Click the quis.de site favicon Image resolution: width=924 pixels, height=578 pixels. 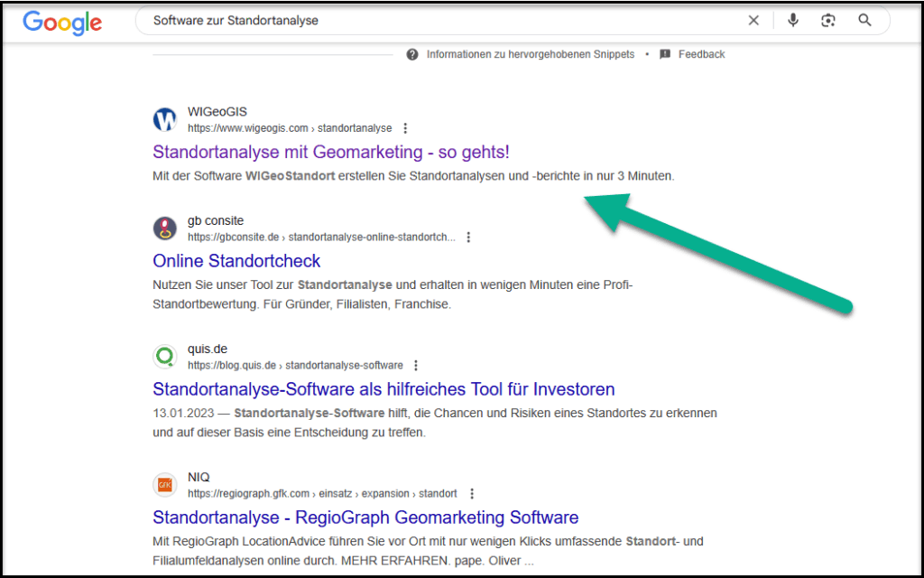165,356
